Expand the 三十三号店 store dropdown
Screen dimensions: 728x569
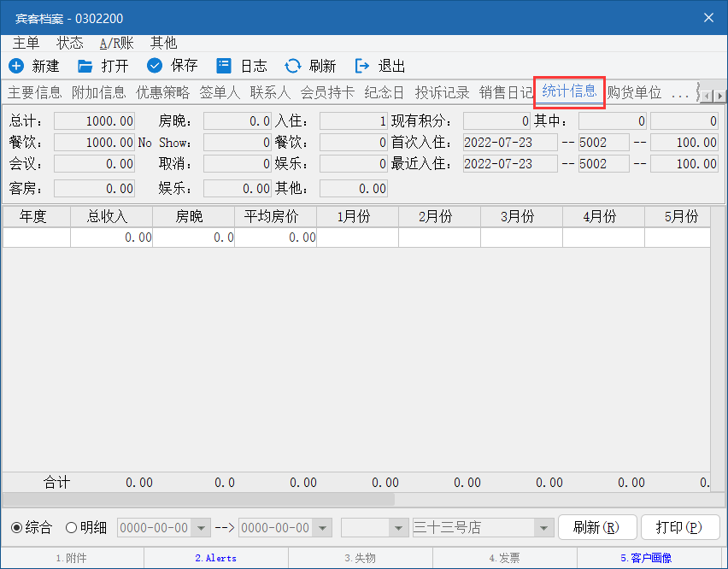tap(543, 528)
